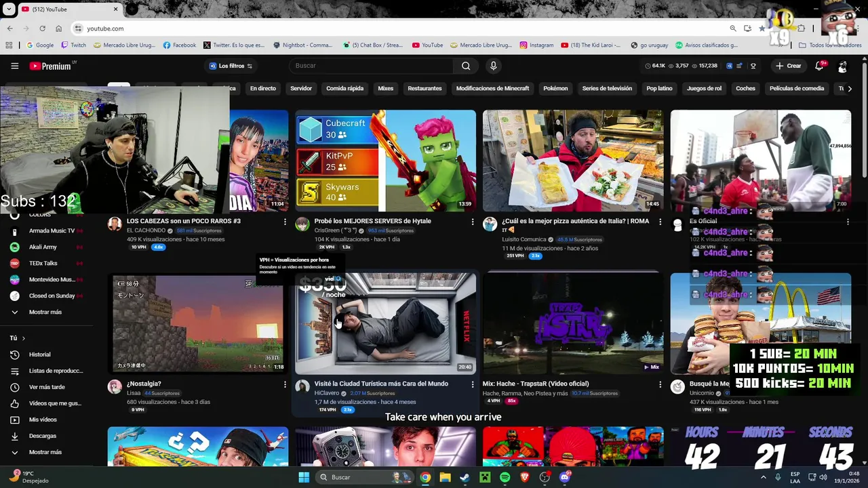Click the YouTube search input field
868x488 pixels.
click(x=372, y=66)
